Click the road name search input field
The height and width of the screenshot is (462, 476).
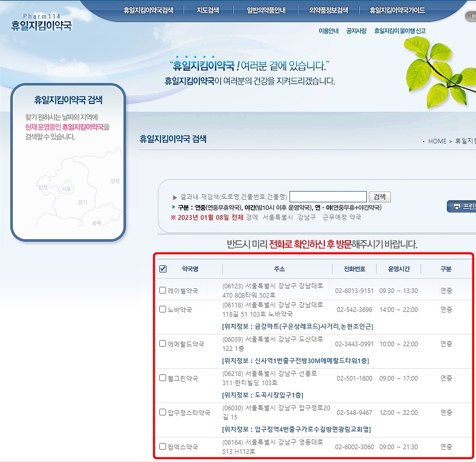[328, 196]
